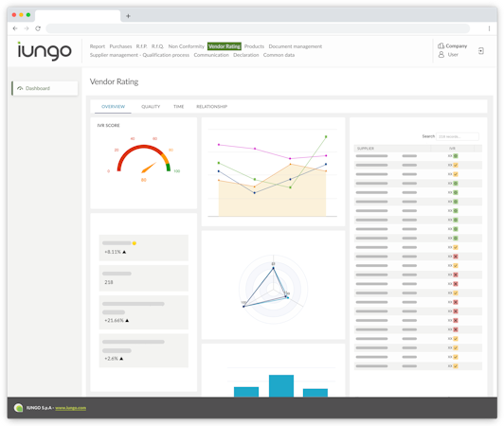Open the browser three-dot menu

[x=489, y=28]
